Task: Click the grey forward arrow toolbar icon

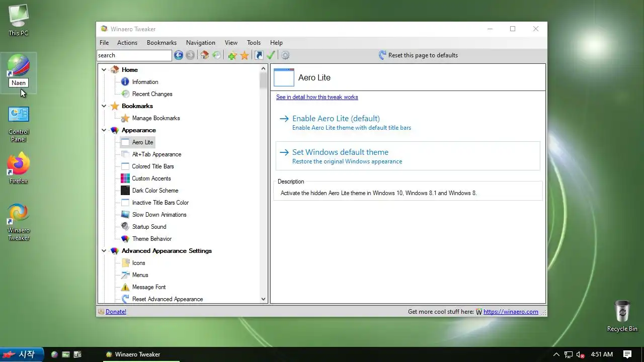Action: 190,55
